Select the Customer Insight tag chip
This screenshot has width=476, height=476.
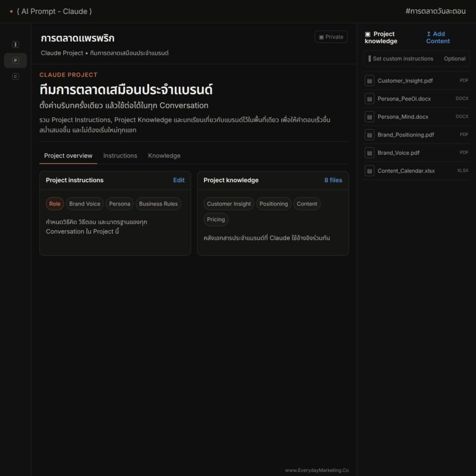229,204
